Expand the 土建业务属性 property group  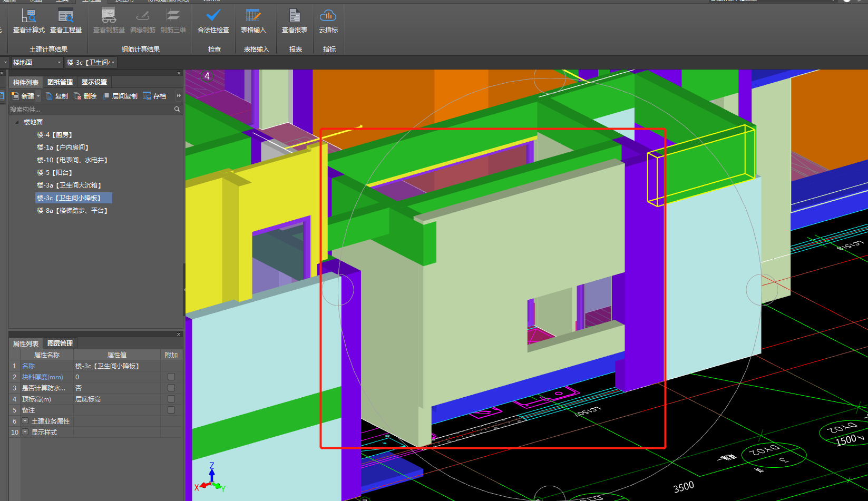tap(25, 421)
